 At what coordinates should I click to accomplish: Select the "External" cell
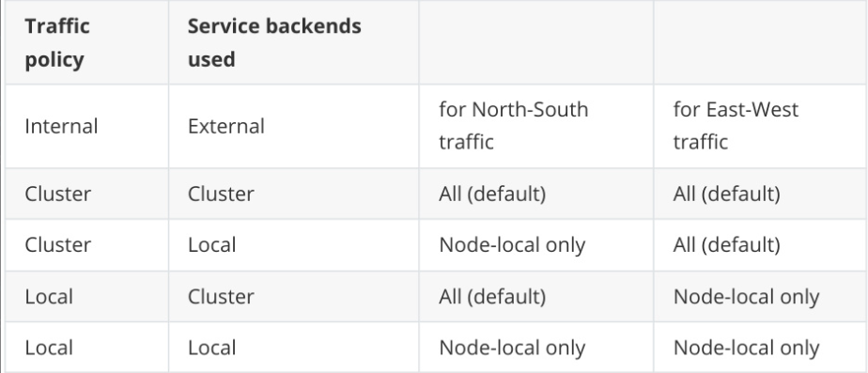tap(293, 126)
